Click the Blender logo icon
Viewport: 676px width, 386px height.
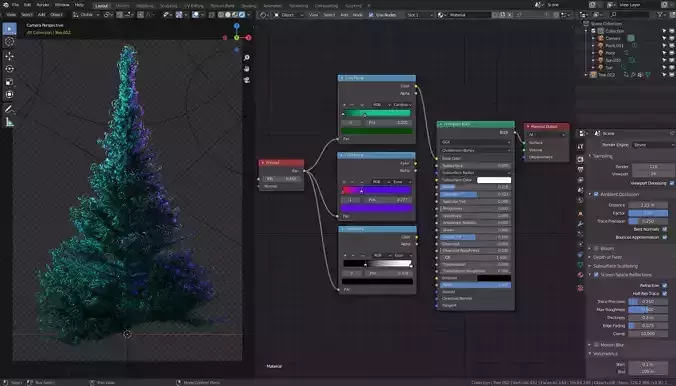5,5
